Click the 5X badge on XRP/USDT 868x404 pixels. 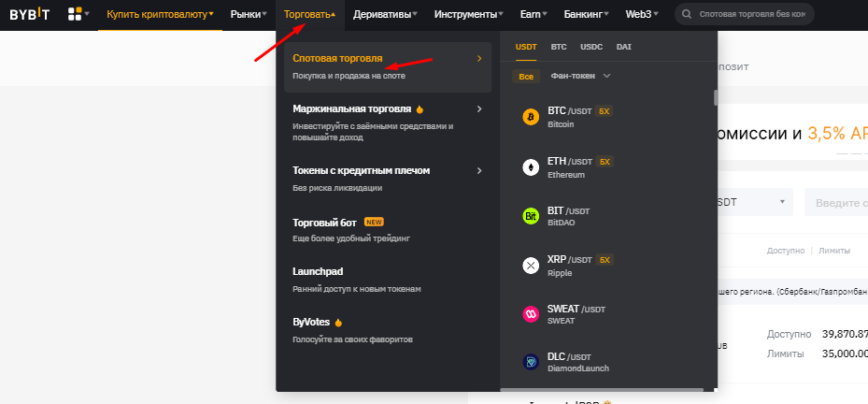click(x=605, y=260)
